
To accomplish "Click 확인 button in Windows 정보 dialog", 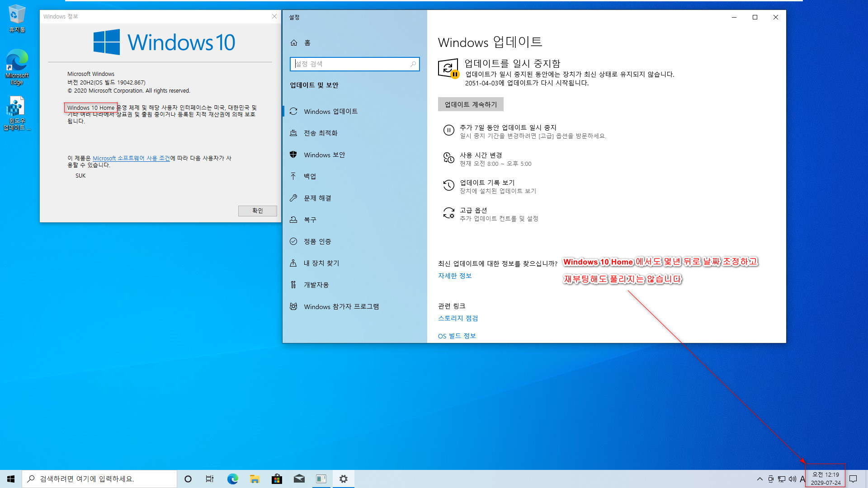I will click(x=257, y=211).
